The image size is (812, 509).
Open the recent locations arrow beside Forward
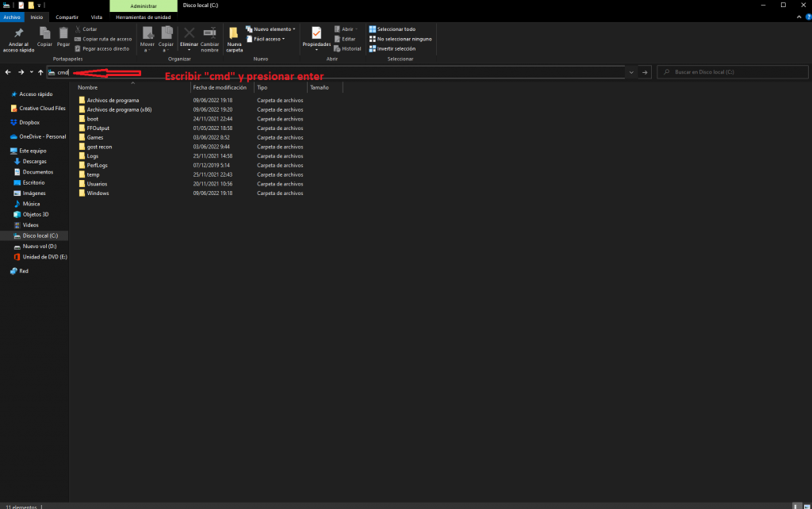tap(31, 72)
